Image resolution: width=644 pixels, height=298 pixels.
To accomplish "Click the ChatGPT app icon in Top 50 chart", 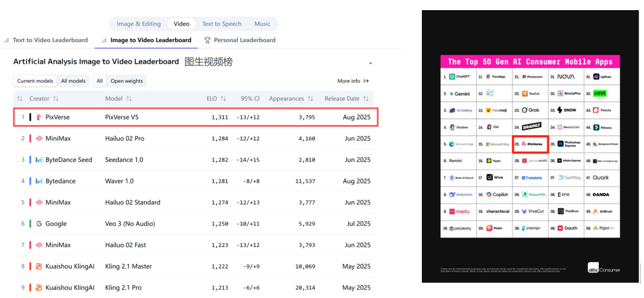I will (452, 77).
